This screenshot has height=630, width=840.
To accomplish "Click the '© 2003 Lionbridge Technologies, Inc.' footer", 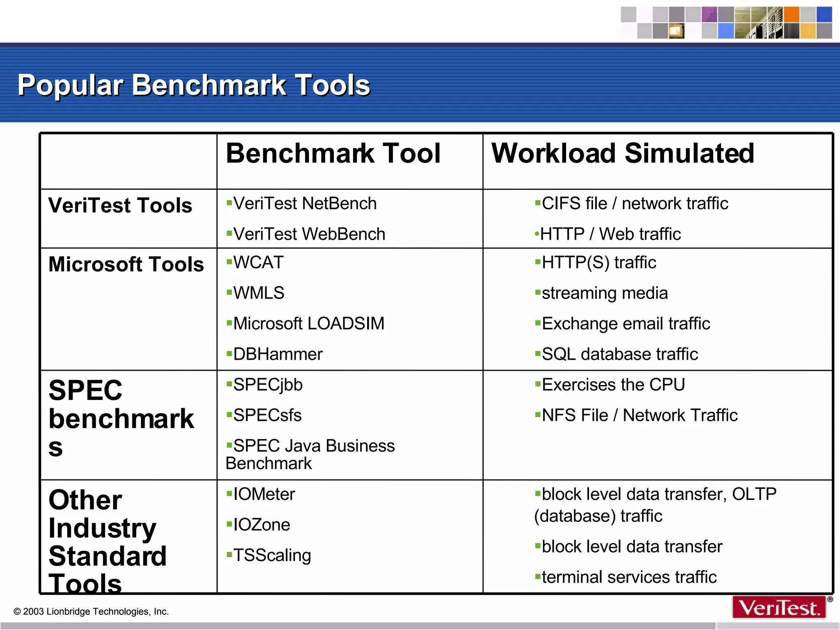I will [x=91, y=612].
